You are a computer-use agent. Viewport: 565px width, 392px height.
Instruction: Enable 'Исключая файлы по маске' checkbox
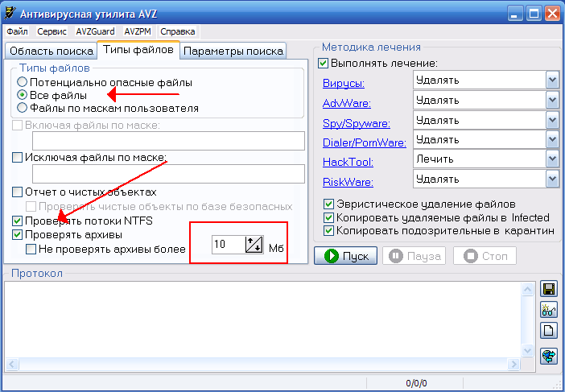point(17,158)
